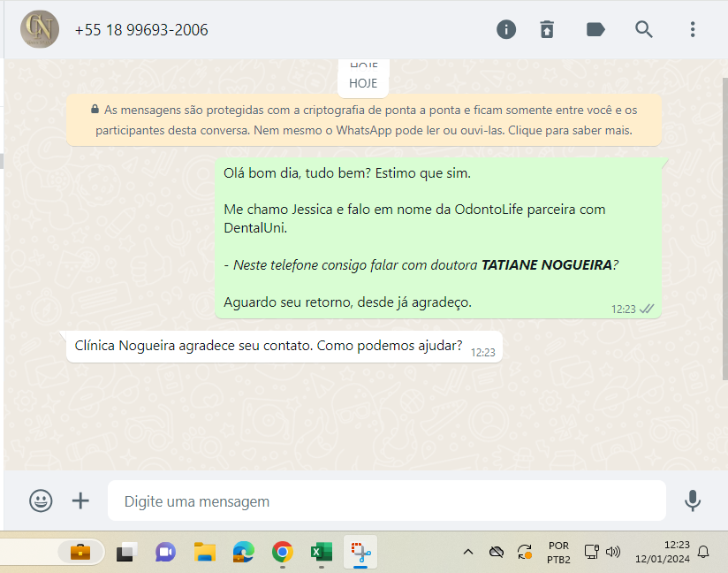Switch to Google Chrome in taskbar

coord(283,552)
